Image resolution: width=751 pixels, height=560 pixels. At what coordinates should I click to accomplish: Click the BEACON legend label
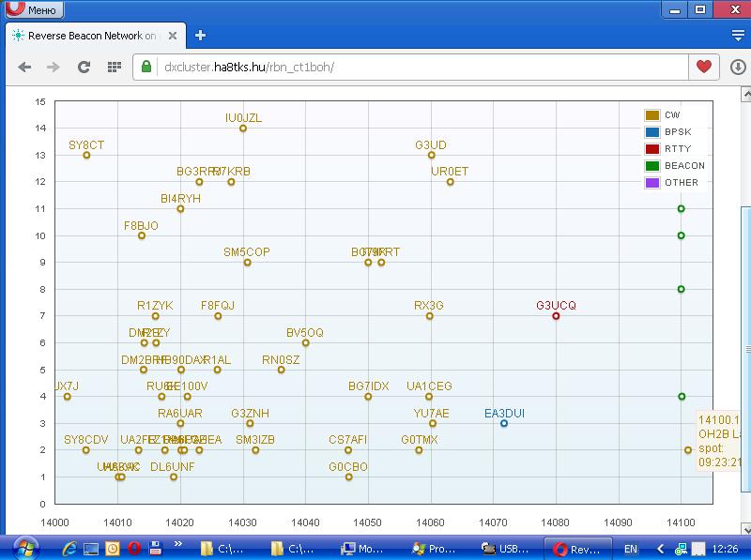click(684, 166)
